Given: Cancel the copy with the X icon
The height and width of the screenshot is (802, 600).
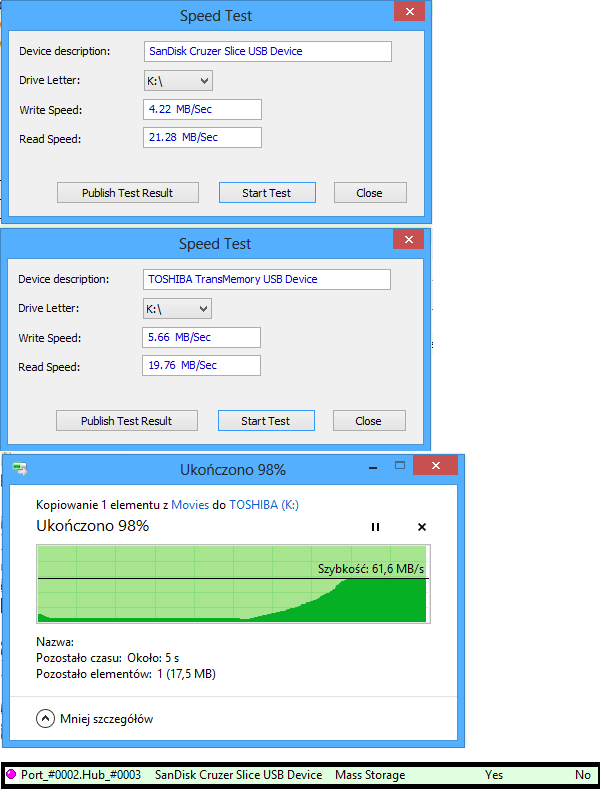Looking at the screenshot, I should pyautogui.click(x=421, y=527).
